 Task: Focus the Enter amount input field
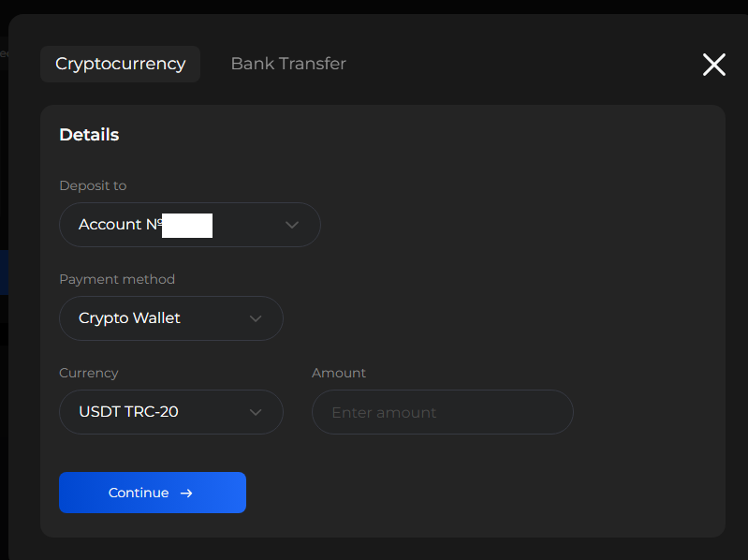tap(442, 412)
